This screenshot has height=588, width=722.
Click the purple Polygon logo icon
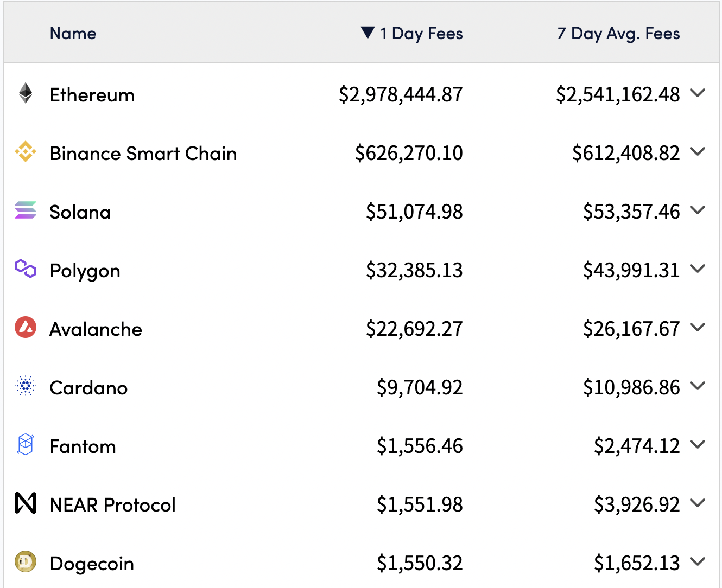(26, 269)
